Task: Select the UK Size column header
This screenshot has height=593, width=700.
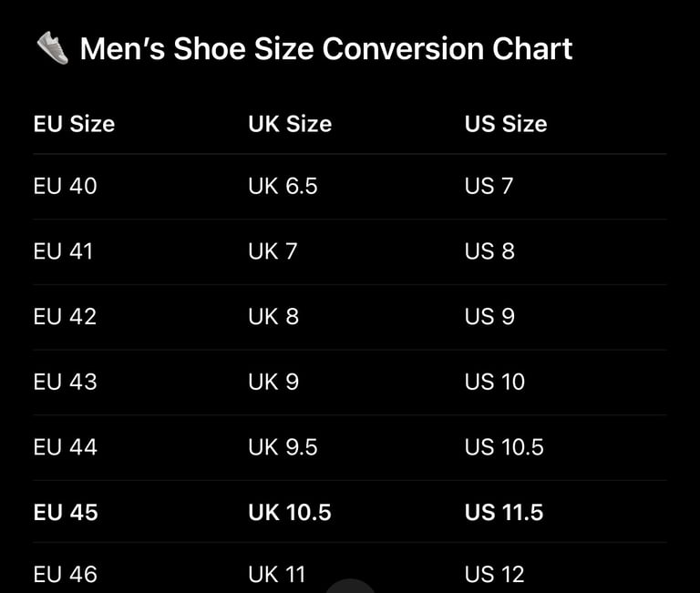Action: (290, 124)
